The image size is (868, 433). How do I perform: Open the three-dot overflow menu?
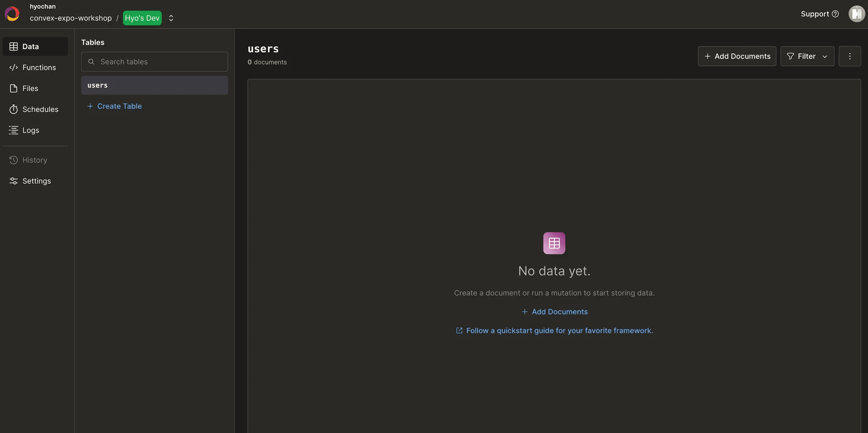click(x=849, y=56)
